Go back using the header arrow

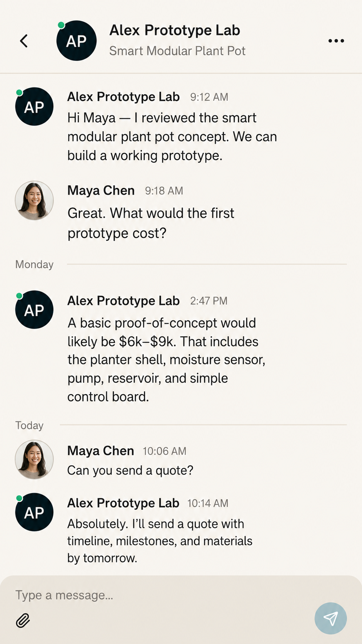point(24,41)
